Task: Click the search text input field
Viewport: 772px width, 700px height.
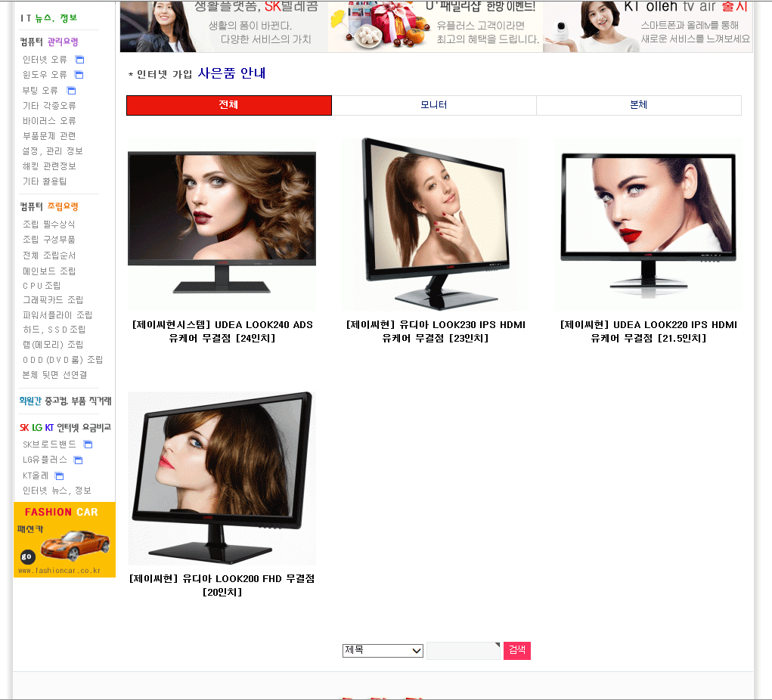Action: (463, 651)
